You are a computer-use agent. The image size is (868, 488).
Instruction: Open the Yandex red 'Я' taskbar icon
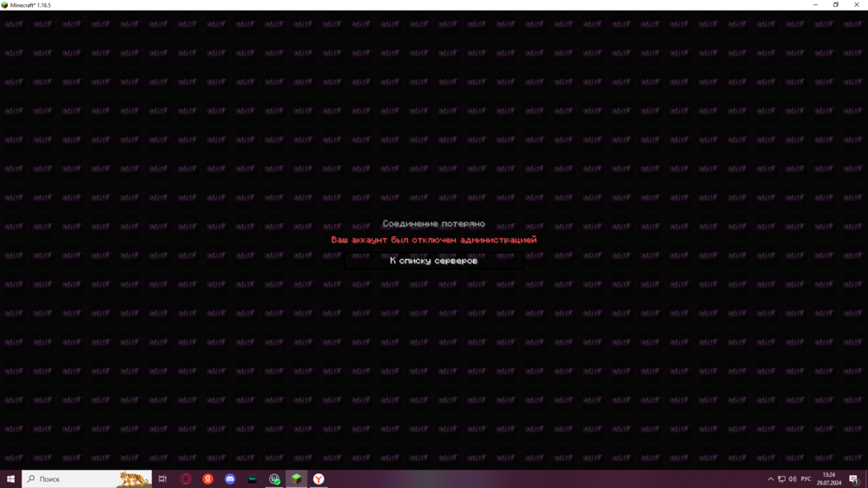[207, 478]
